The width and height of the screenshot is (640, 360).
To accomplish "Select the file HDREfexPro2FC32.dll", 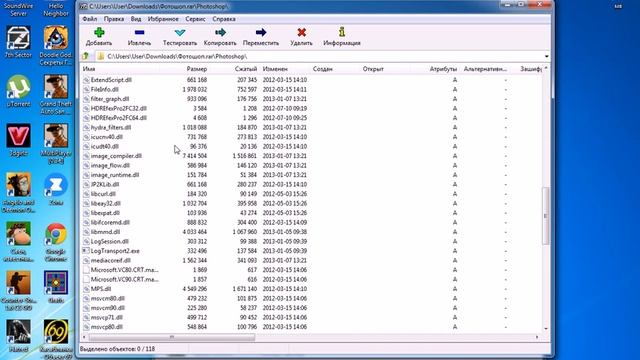I will (118, 108).
